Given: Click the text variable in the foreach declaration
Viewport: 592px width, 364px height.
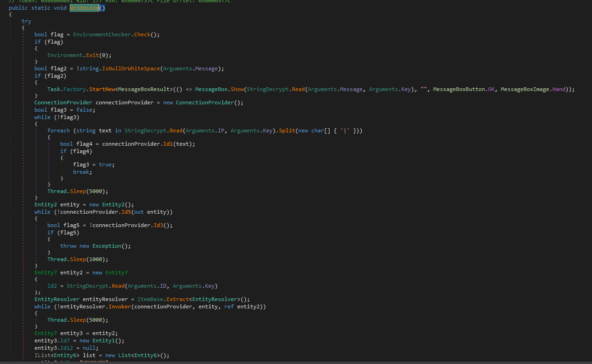Looking at the screenshot, I should tap(105, 131).
